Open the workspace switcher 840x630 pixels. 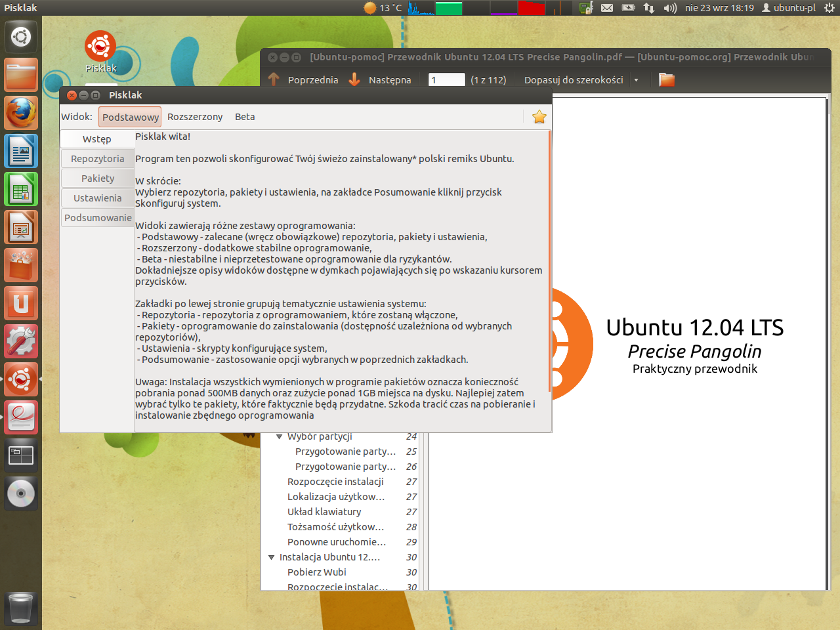point(21,455)
